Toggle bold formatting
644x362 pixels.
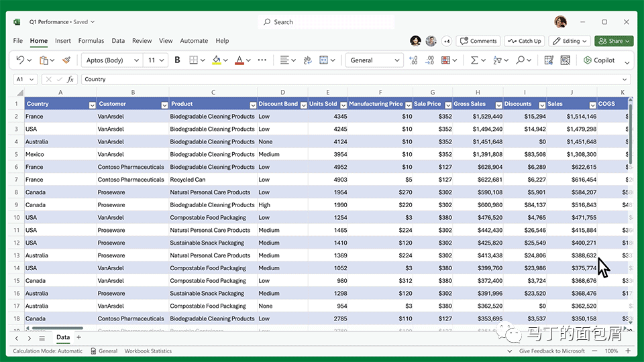(177, 60)
